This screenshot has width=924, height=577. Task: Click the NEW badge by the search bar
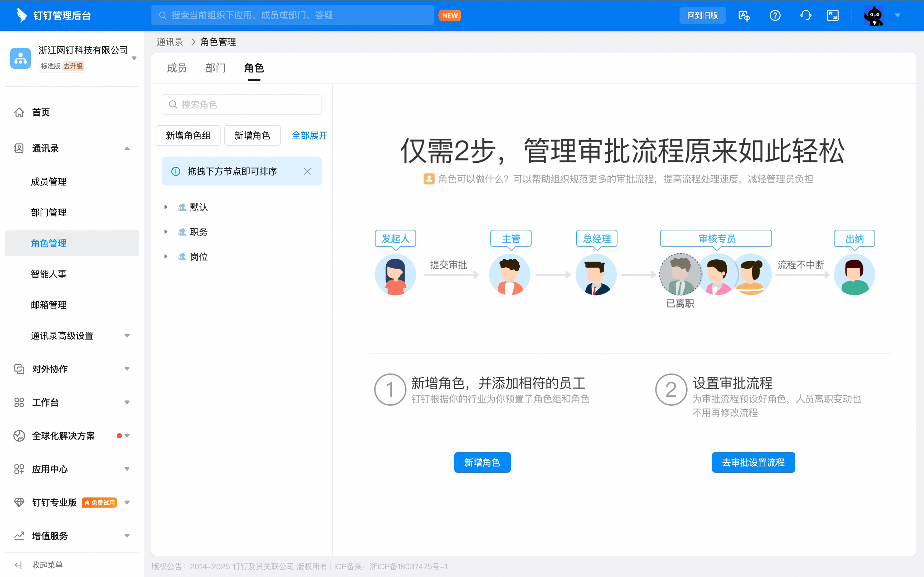[450, 16]
